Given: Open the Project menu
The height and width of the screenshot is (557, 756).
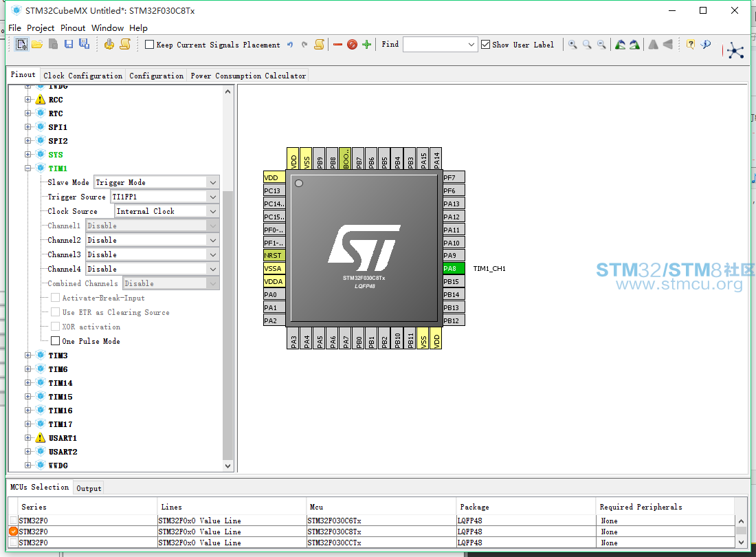Looking at the screenshot, I should click(41, 28).
